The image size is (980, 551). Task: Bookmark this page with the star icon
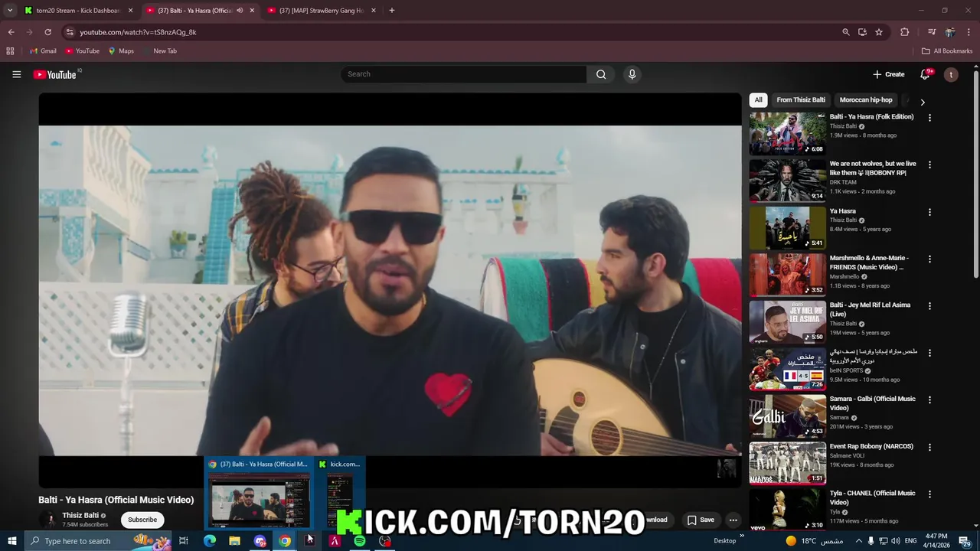[x=879, y=32]
